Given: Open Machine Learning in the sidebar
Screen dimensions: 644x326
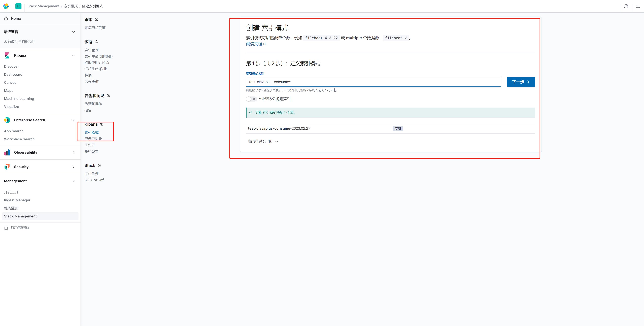Looking at the screenshot, I should coord(19,99).
